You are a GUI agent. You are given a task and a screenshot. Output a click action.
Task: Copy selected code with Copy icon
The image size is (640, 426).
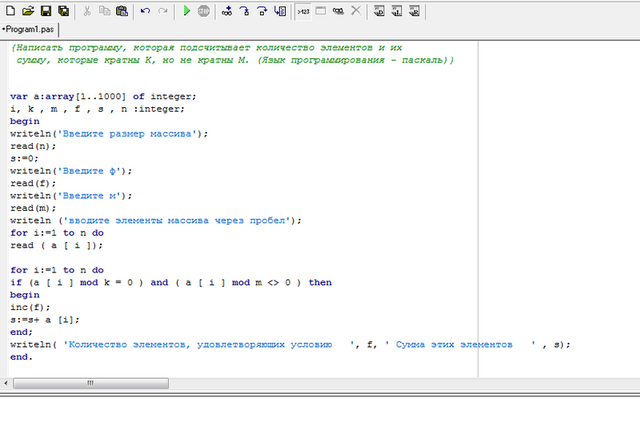tap(104, 11)
